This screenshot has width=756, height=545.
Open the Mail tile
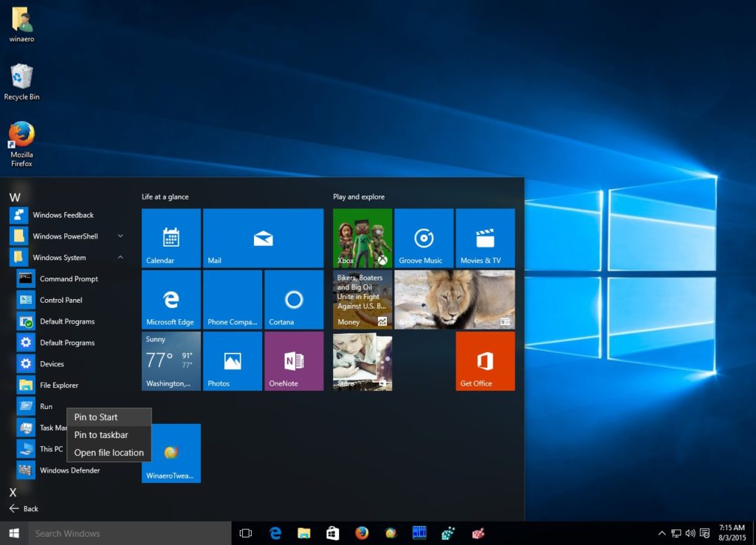(263, 237)
